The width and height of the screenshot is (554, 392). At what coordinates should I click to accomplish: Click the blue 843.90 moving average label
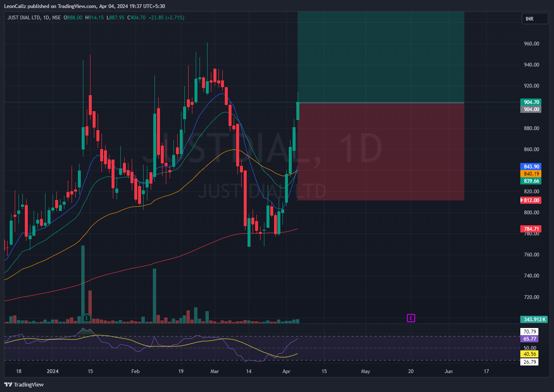point(531,167)
